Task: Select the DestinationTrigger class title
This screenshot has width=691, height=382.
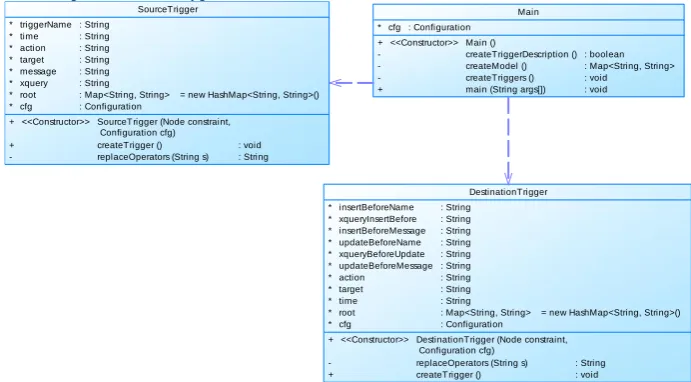Action: tap(508, 192)
